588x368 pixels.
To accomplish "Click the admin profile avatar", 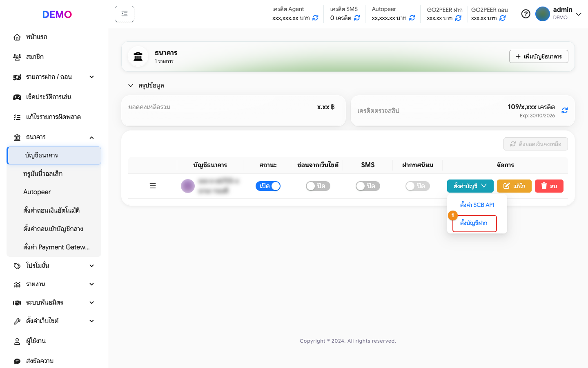I will [543, 14].
